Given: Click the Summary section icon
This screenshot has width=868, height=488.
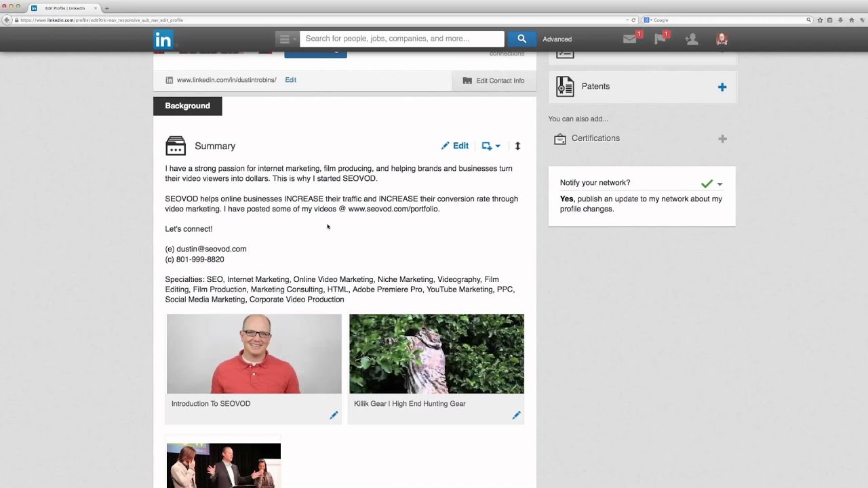Looking at the screenshot, I should point(176,146).
